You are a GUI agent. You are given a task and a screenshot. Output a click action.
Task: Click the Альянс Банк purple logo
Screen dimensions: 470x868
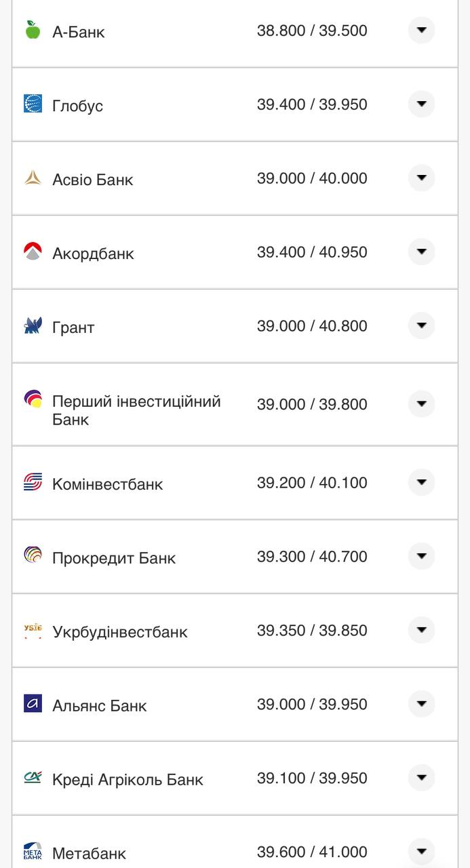33,704
